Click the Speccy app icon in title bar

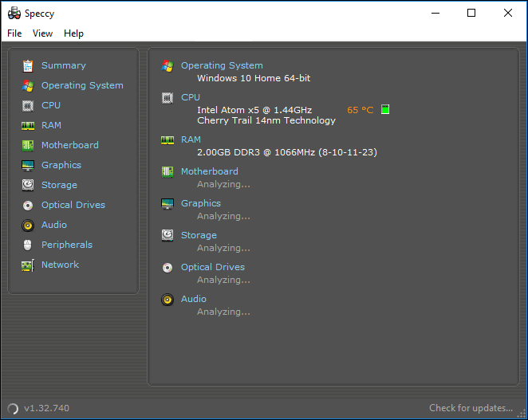tap(14, 14)
